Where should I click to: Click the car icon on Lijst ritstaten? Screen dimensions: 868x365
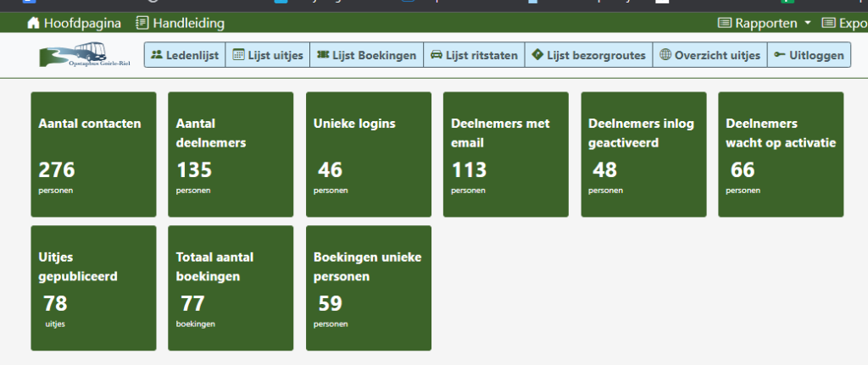point(436,55)
